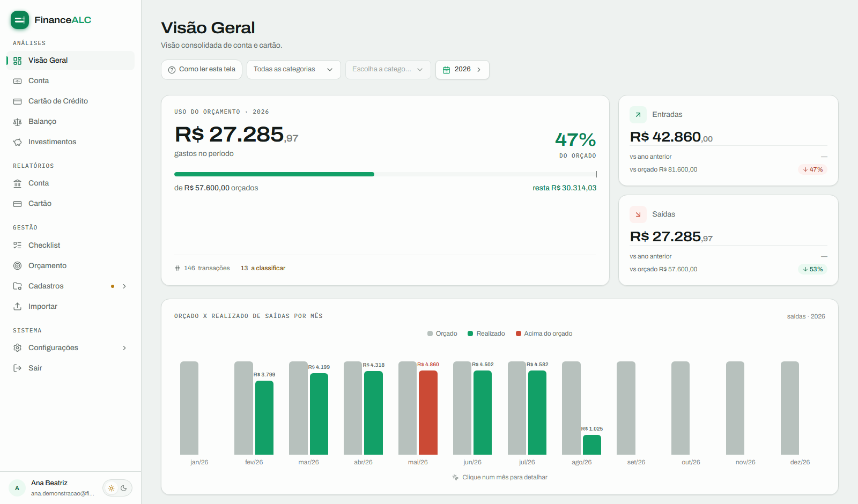Click the jul/26 month label
This screenshot has height=504, width=858.
[x=527, y=462]
